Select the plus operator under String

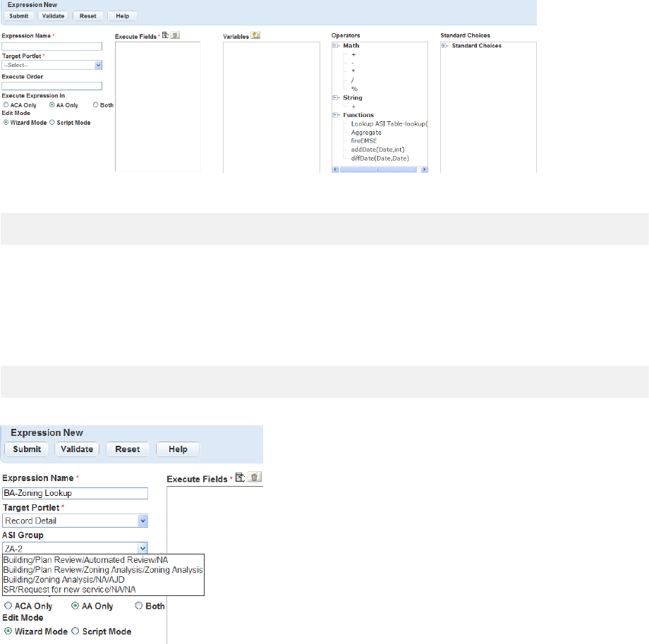click(x=353, y=107)
